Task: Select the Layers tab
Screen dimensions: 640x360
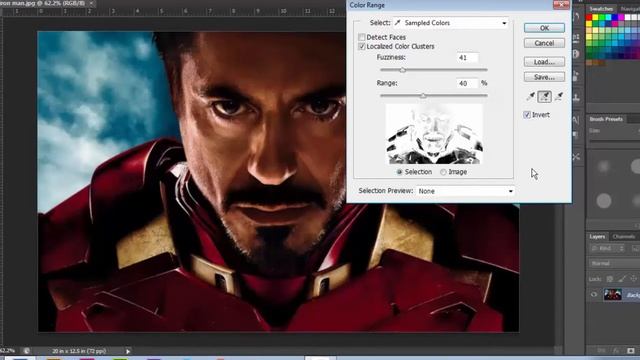Action: coord(597,237)
